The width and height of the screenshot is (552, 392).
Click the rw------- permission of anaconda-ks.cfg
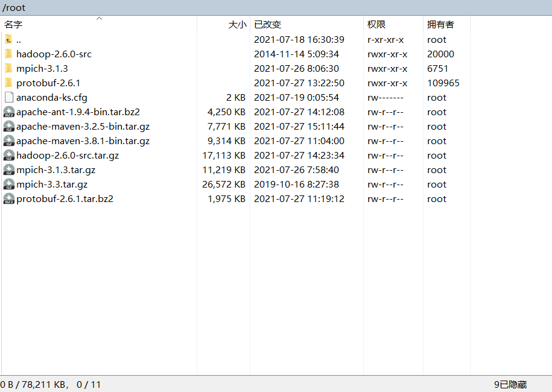click(x=385, y=98)
